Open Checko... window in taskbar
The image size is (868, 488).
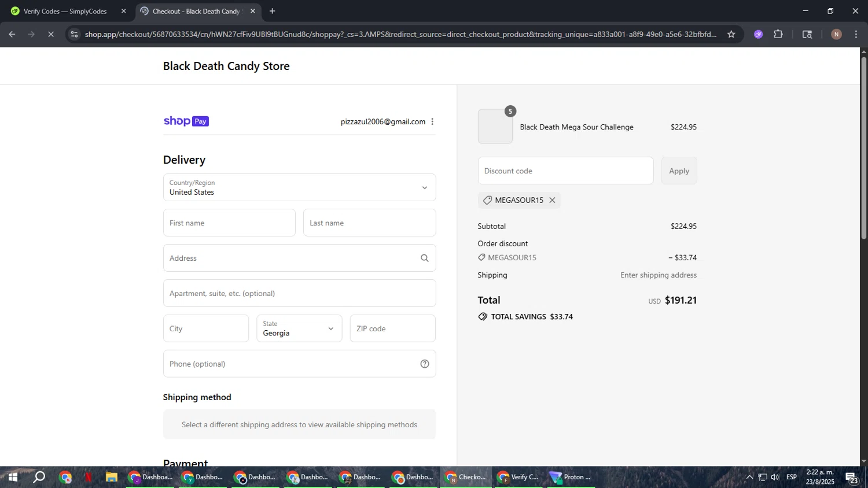466,477
